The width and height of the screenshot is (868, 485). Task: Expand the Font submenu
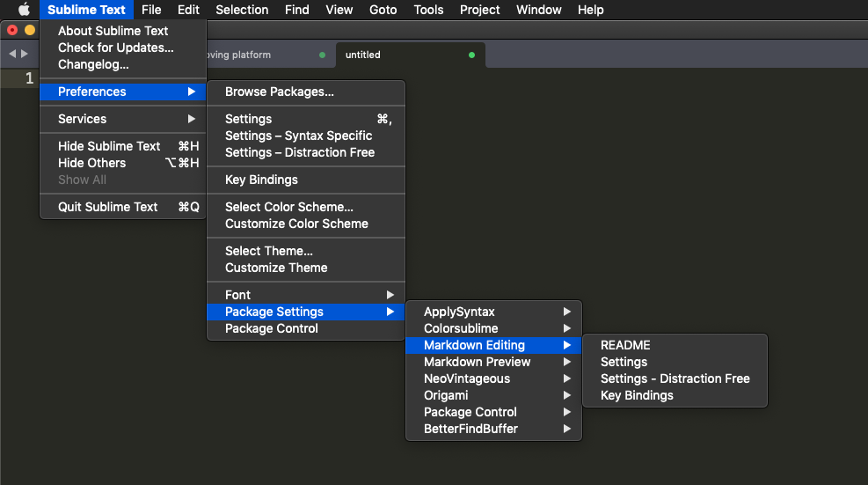pyautogui.click(x=306, y=295)
